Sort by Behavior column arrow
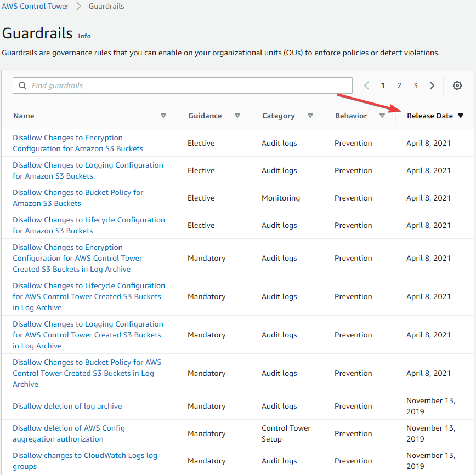The width and height of the screenshot is (476, 475). tap(382, 116)
